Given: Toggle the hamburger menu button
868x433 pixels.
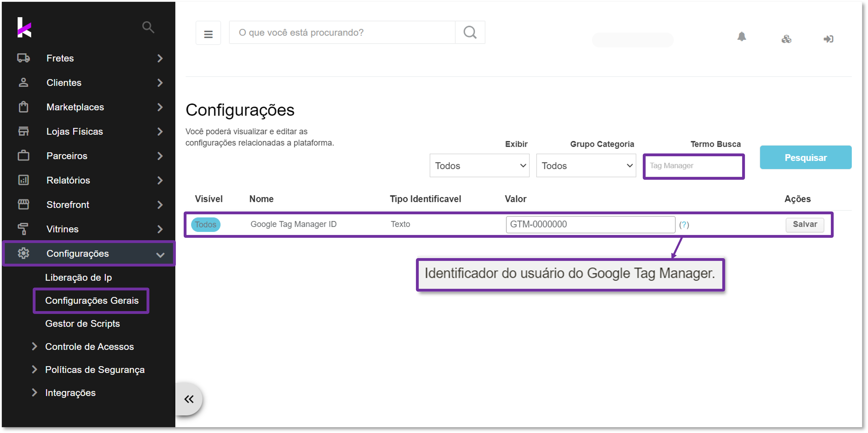Looking at the screenshot, I should pos(208,33).
